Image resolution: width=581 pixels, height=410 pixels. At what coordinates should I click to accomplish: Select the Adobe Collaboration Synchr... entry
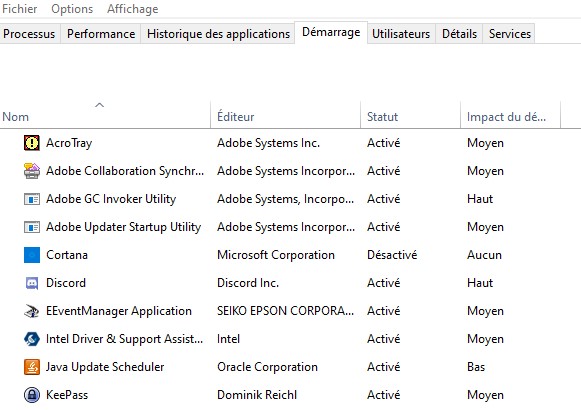pos(125,171)
